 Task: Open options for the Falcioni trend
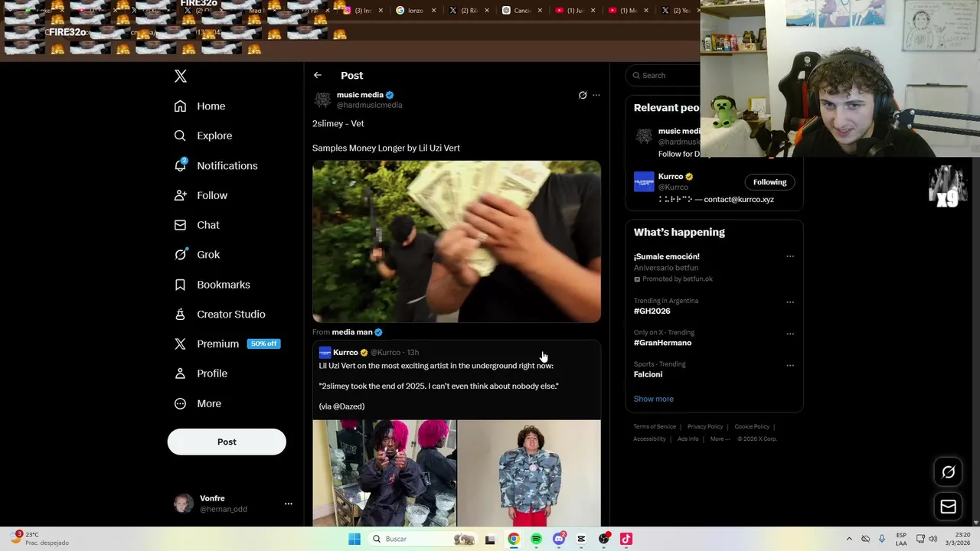coord(790,365)
